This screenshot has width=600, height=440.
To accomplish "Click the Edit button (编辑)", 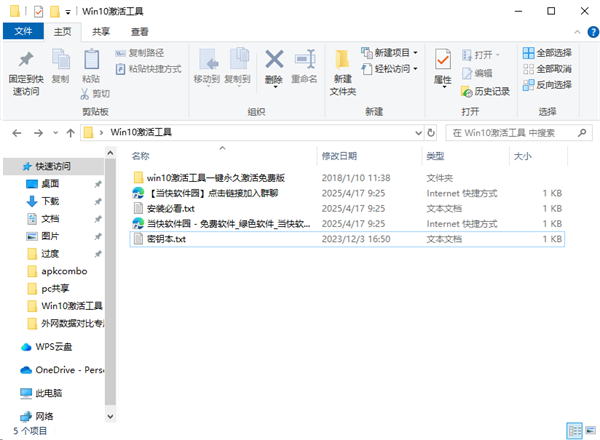I will (x=477, y=73).
